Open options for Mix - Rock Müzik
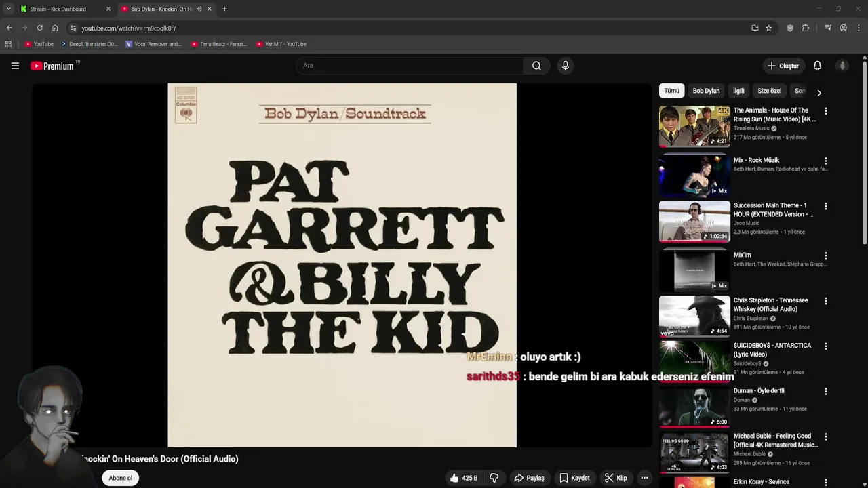868x488 pixels. pos(825,161)
